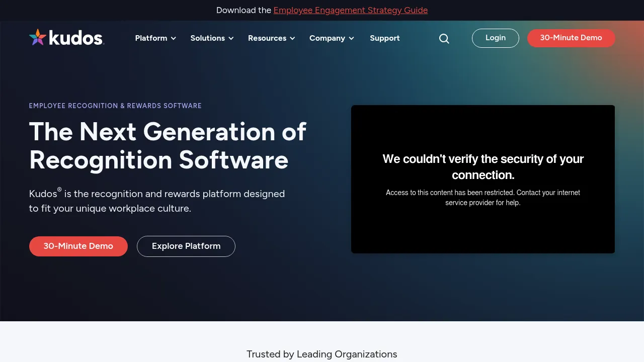
Task: Open the Support menu item
Action: pyautogui.click(x=385, y=38)
